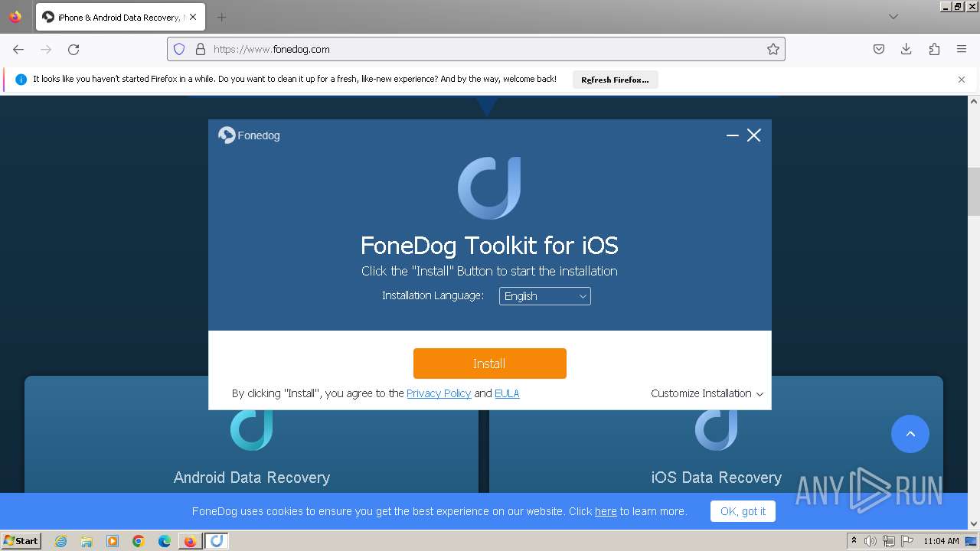Open the list all tabs dropdown
Screen dimensions: 980x551
pyautogui.click(x=893, y=17)
